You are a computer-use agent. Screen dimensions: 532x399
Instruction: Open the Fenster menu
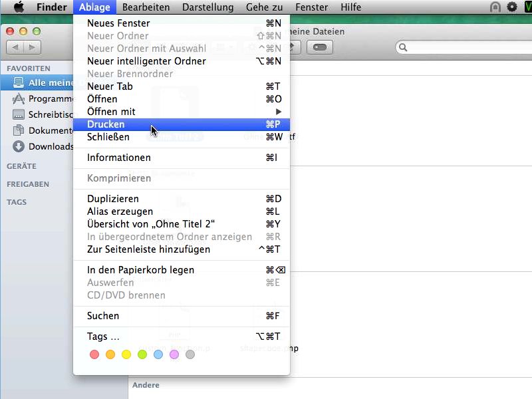(311, 7)
